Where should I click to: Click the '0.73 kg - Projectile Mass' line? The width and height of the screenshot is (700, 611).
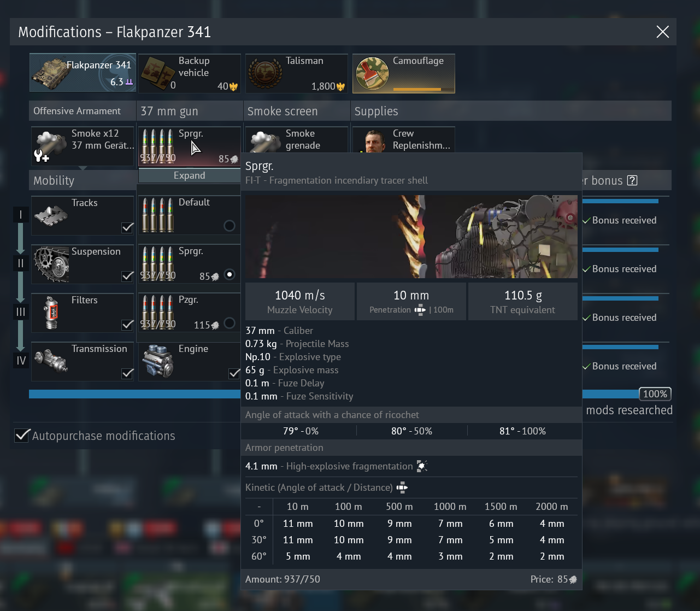(x=297, y=344)
